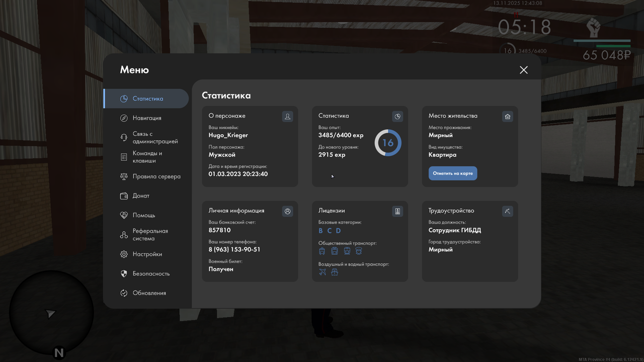
Task: Click the house icon in Место жительства card
Action: [x=508, y=117]
